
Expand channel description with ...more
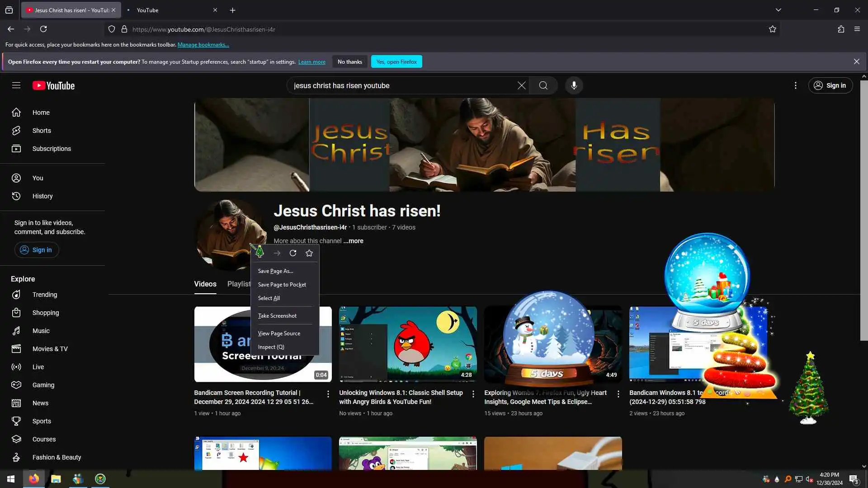tap(353, 241)
